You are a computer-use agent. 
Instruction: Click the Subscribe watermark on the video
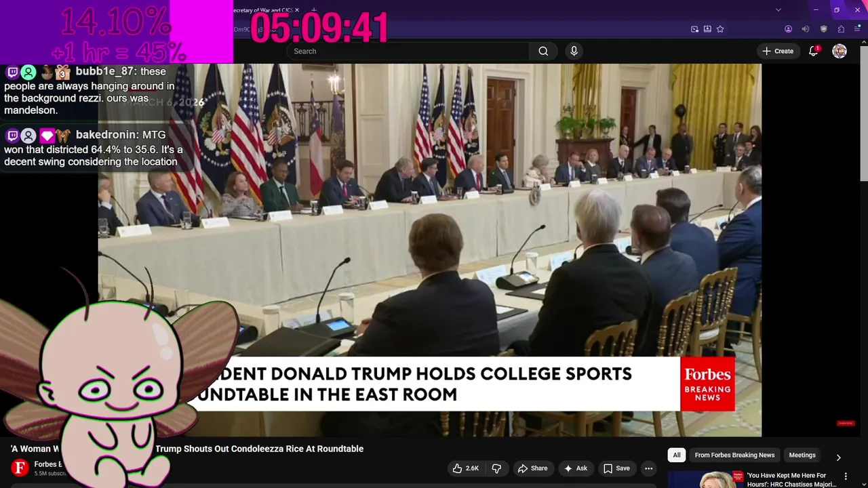coord(846,424)
